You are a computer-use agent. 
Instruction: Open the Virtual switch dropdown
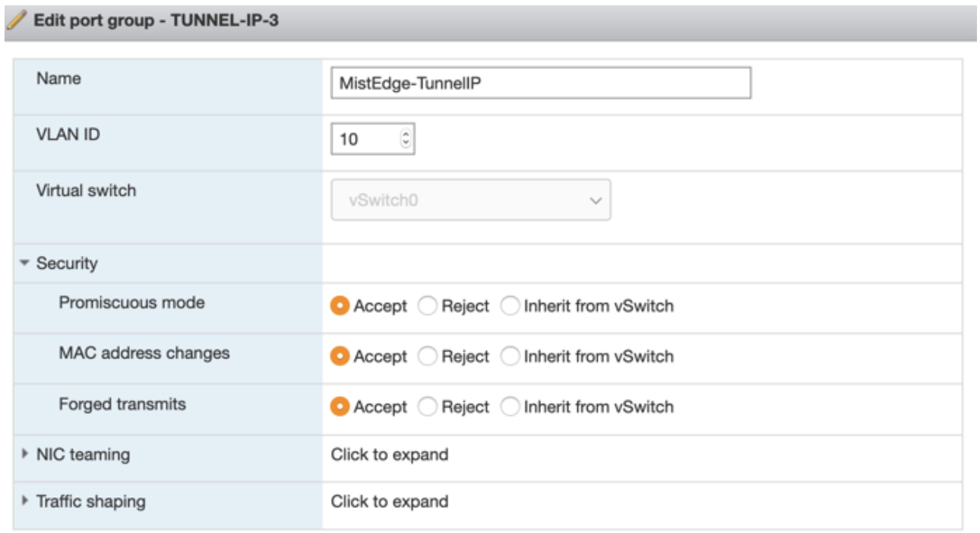tap(470, 200)
